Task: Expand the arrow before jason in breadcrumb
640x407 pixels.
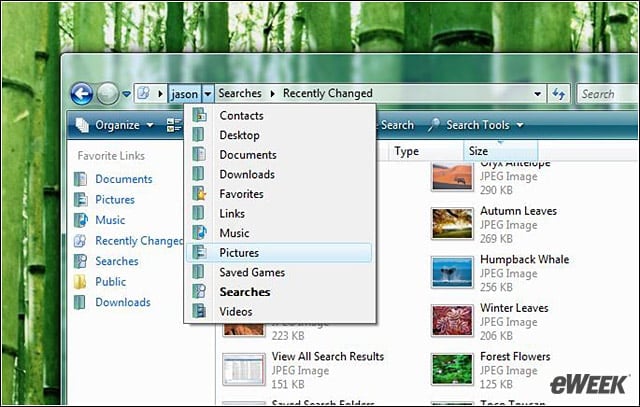Action: click(x=161, y=94)
